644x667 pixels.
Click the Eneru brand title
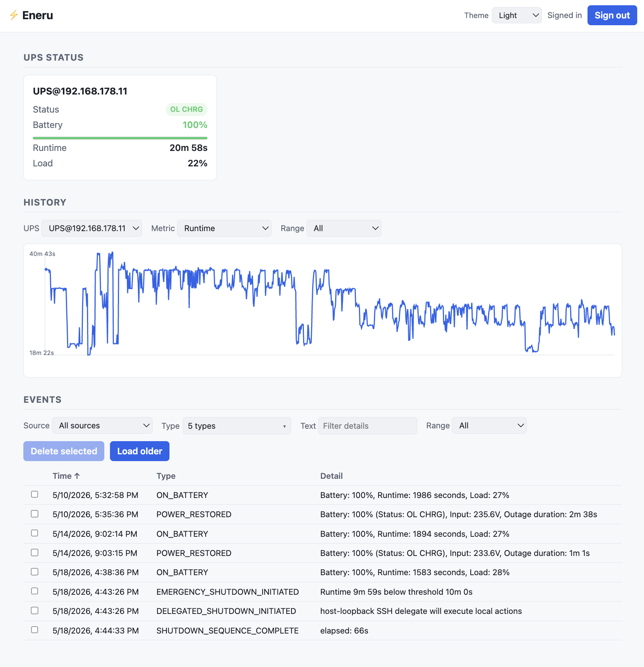(x=38, y=15)
